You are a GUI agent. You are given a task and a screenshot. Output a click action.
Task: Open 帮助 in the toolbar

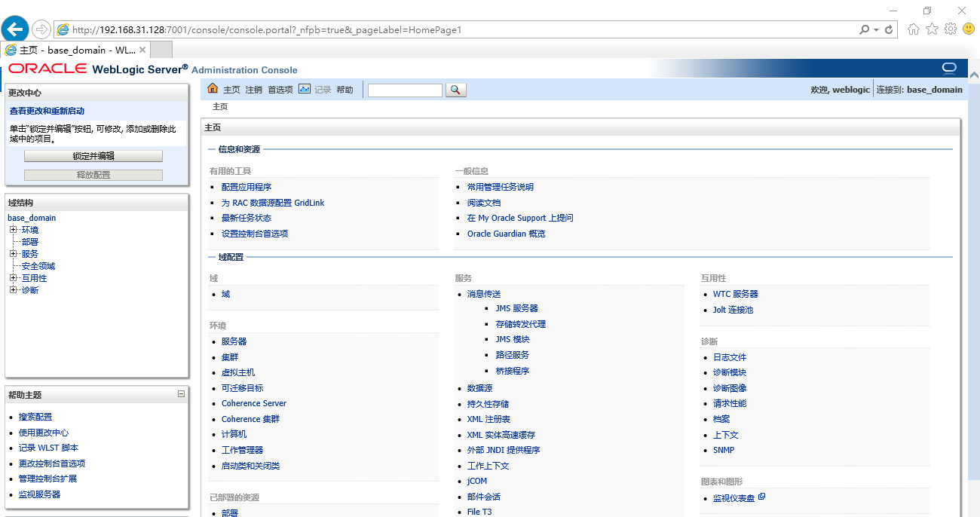(x=345, y=90)
